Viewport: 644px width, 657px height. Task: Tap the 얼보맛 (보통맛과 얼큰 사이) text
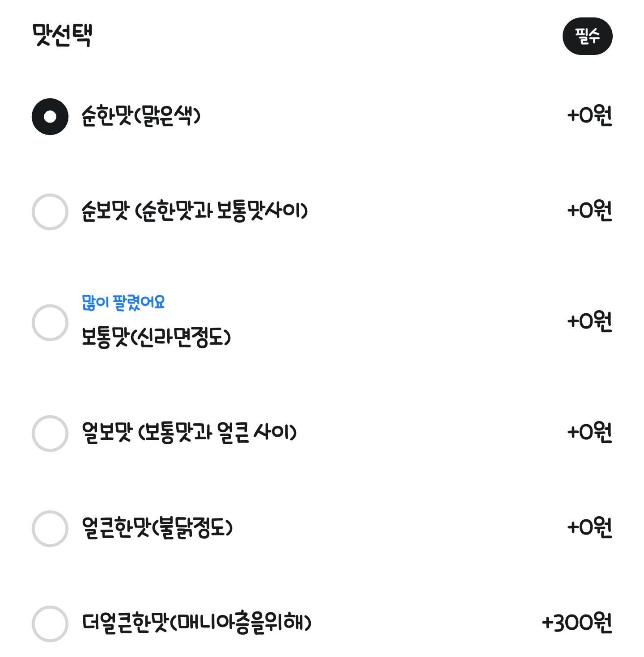[x=189, y=433]
